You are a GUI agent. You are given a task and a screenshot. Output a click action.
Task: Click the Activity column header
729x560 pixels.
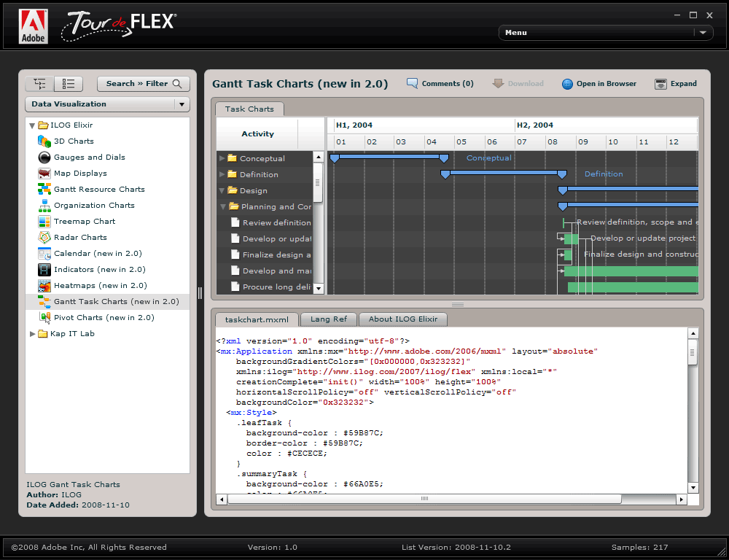(x=257, y=134)
